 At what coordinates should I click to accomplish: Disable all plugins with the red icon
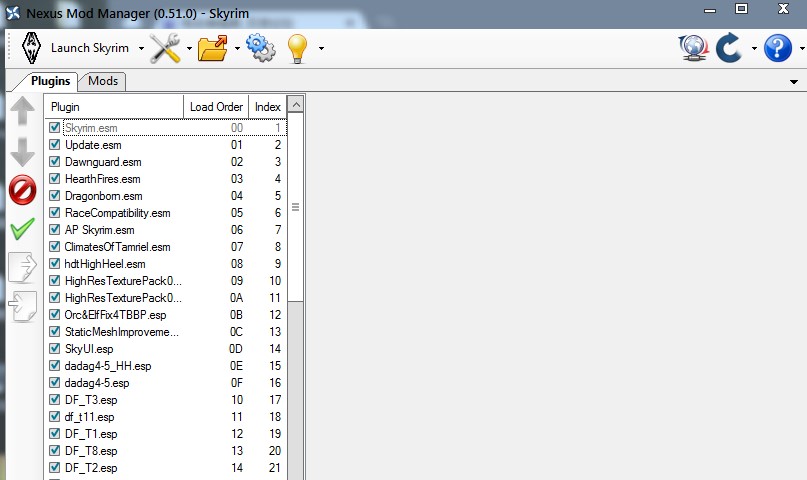(23, 190)
